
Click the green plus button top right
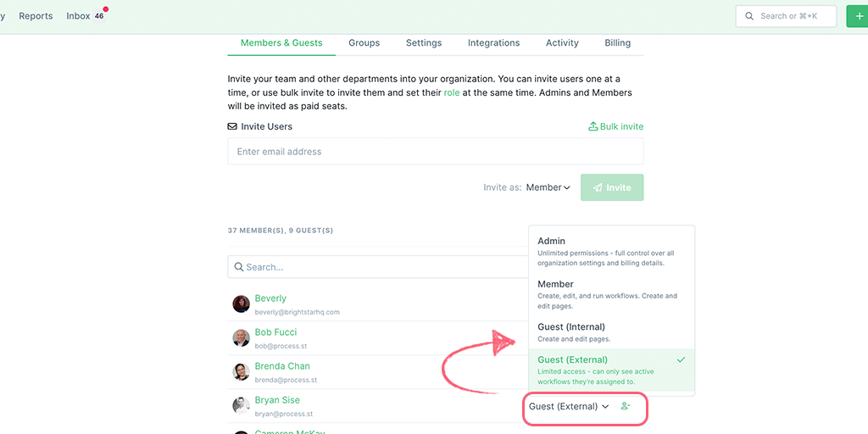click(x=858, y=16)
